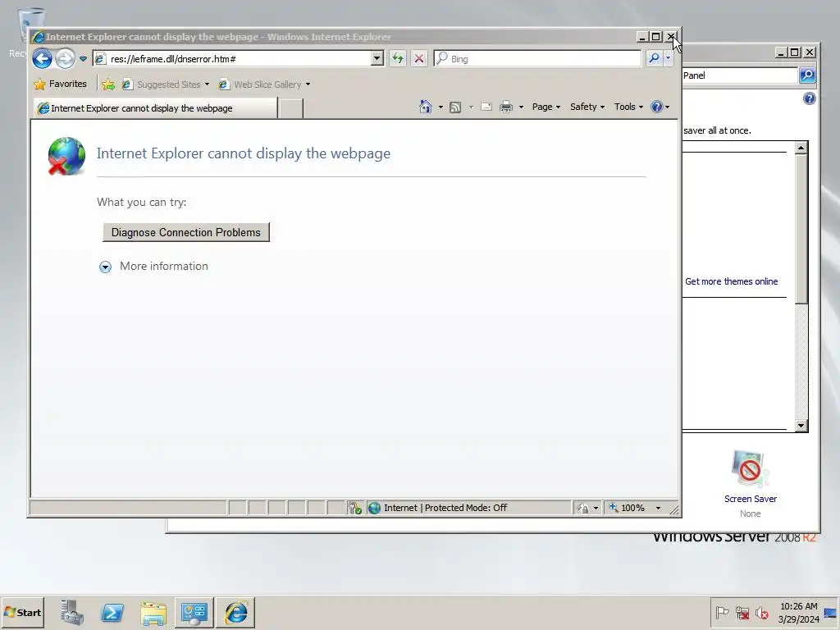The height and width of the screenshot is (630, 840).
Task: Open the recent pages dropdown arrow
Action: tap(83, 59)
